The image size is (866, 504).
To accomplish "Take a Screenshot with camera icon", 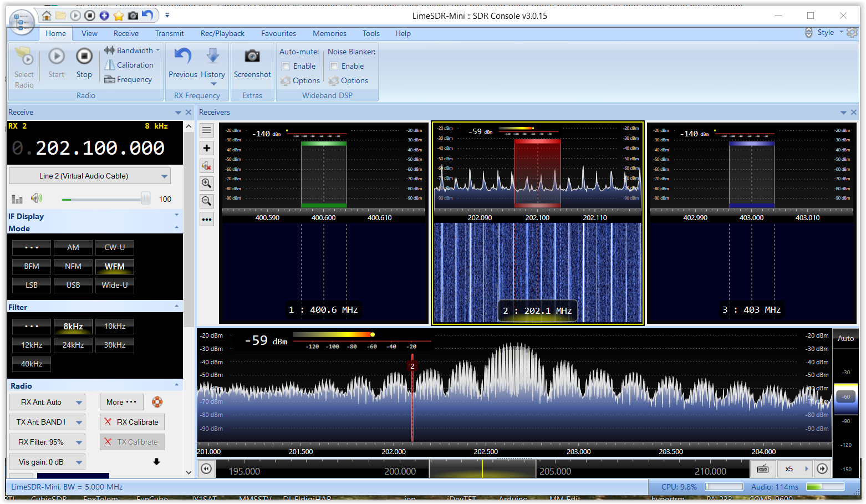I will [x=252, y=56].
